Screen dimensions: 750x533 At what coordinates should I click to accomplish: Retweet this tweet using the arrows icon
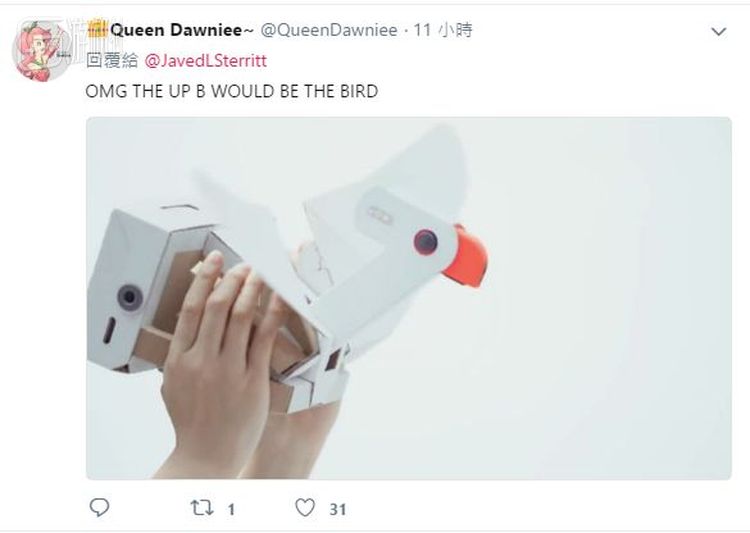[201, 508]
